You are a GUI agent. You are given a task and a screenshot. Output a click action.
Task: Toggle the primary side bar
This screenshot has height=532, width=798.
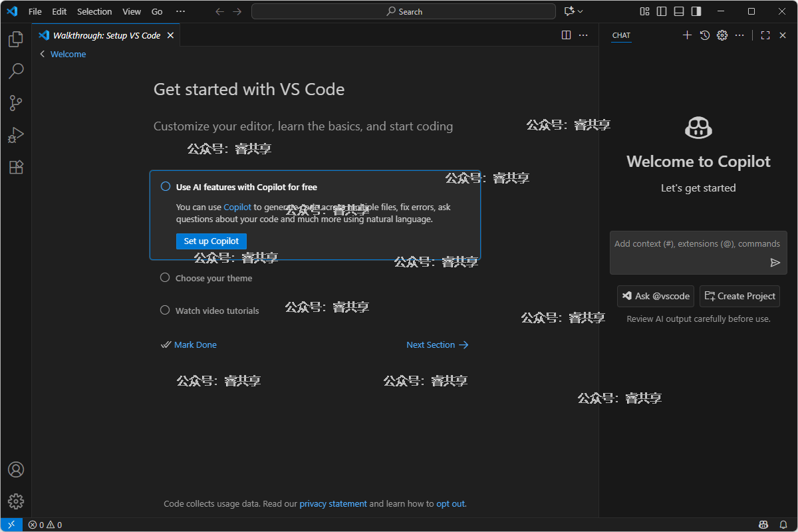tap(662, 11)
